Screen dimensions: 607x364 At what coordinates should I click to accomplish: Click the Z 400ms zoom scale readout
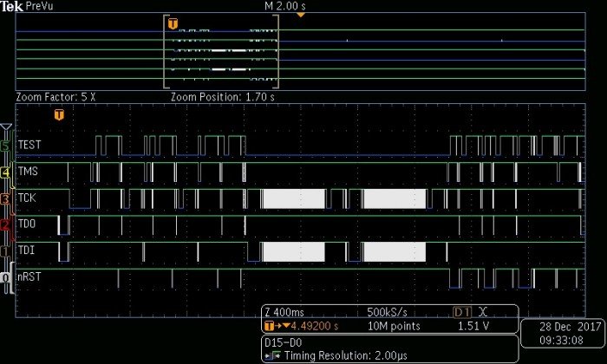[286, 312]
